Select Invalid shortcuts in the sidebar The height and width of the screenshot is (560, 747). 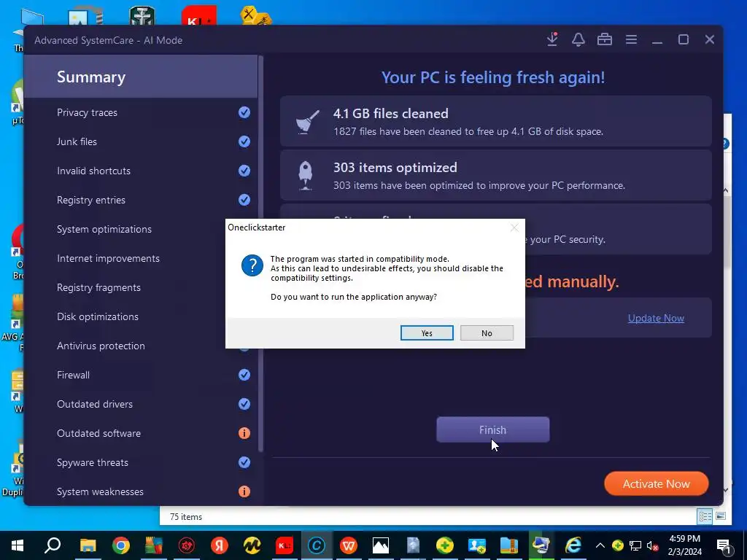tap(93, 171)
